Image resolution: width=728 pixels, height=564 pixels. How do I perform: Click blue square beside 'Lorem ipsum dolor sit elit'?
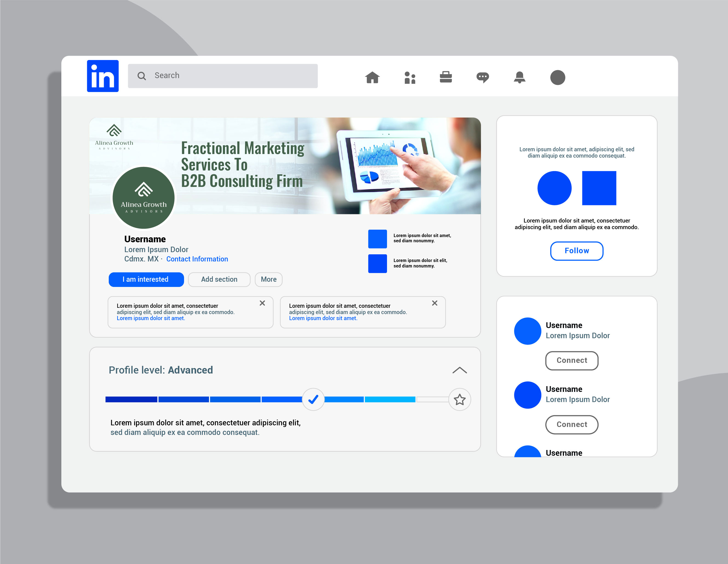377,263
